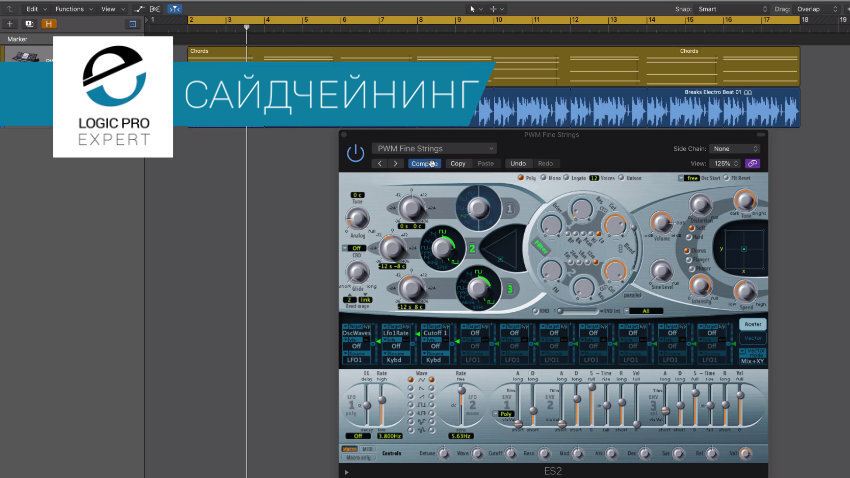
Task: Click the Distortion knob
Action: coord(700,205)
